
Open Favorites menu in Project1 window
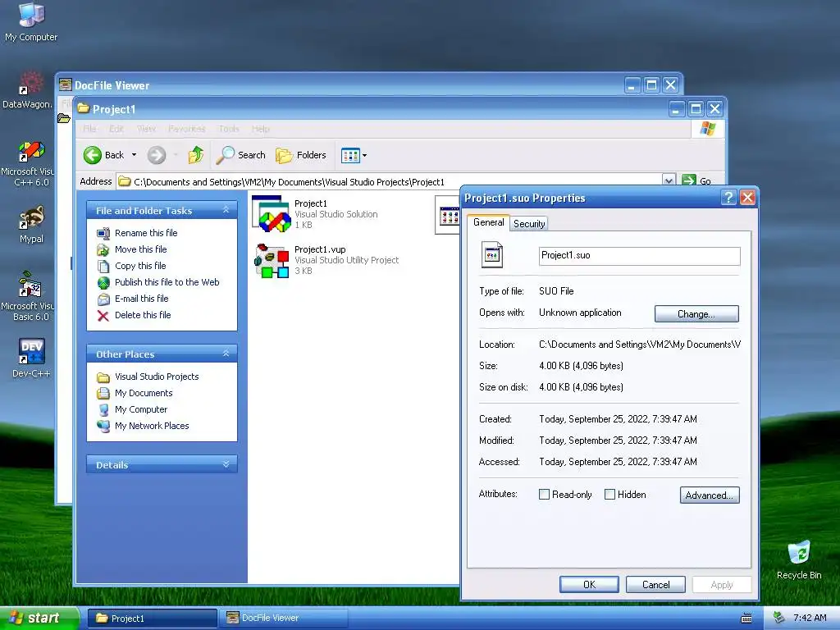coord(187,129)
